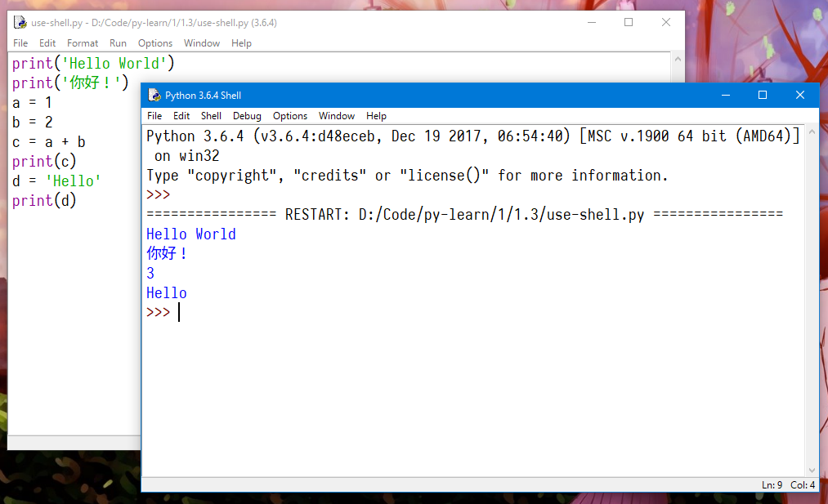The image size is (828, 504).
Task: Click the Hello World output line in the shell
Action: pyautogui.click(x=190, y=234)
